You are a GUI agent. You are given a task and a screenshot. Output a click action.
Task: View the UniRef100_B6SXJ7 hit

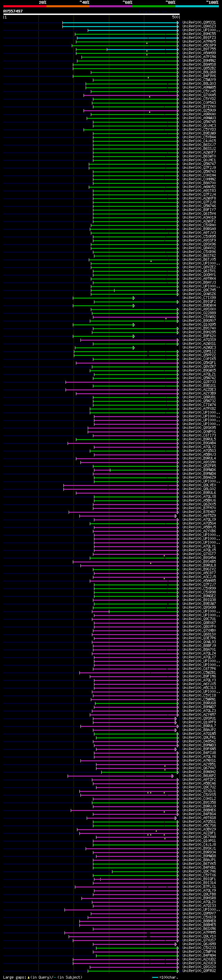click(199, 145)
